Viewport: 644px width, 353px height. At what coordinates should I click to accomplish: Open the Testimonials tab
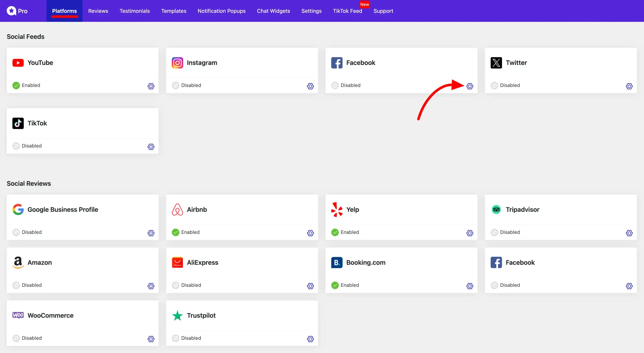[x=135, y=11]
